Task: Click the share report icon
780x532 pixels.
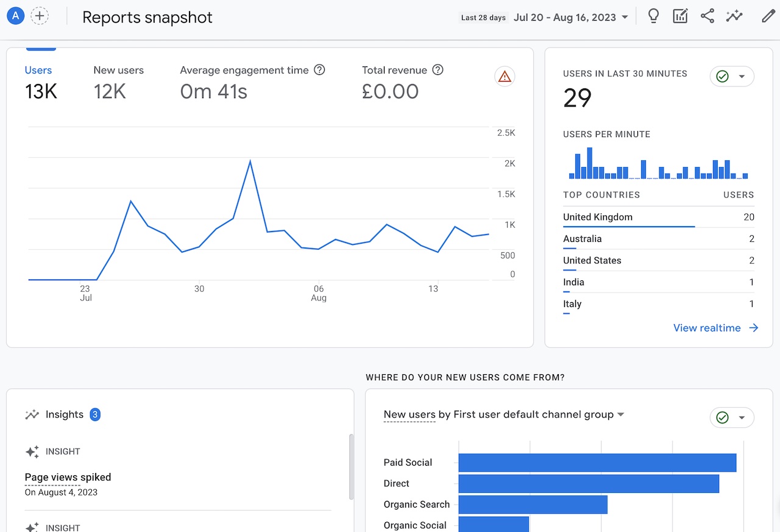Action: [x=707, y=16]
